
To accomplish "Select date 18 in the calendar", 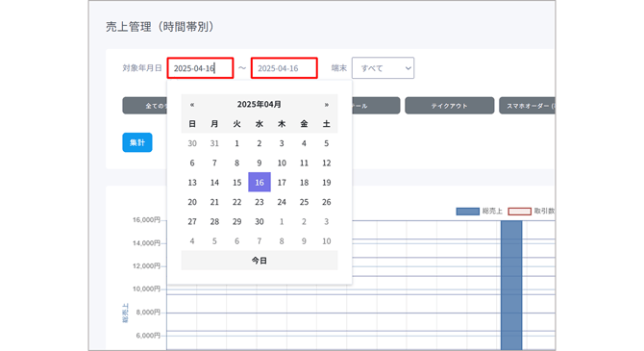I will point(304,183).
